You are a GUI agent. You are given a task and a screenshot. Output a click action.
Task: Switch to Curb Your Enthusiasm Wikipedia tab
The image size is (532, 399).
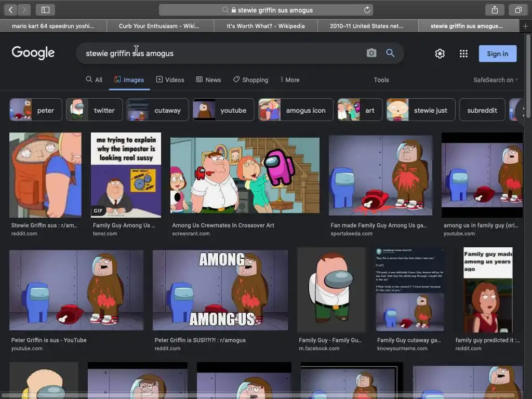tap(160, 26)
